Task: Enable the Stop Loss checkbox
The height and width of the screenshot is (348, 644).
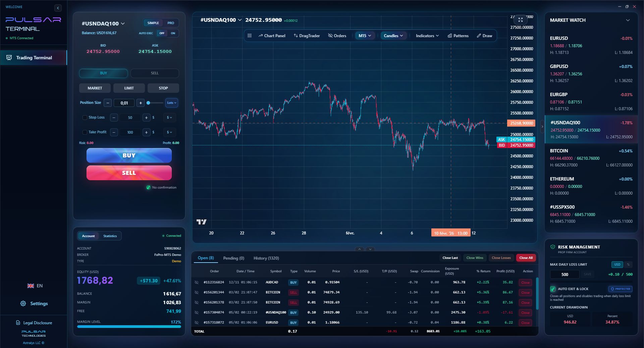Action: point(85,118)
